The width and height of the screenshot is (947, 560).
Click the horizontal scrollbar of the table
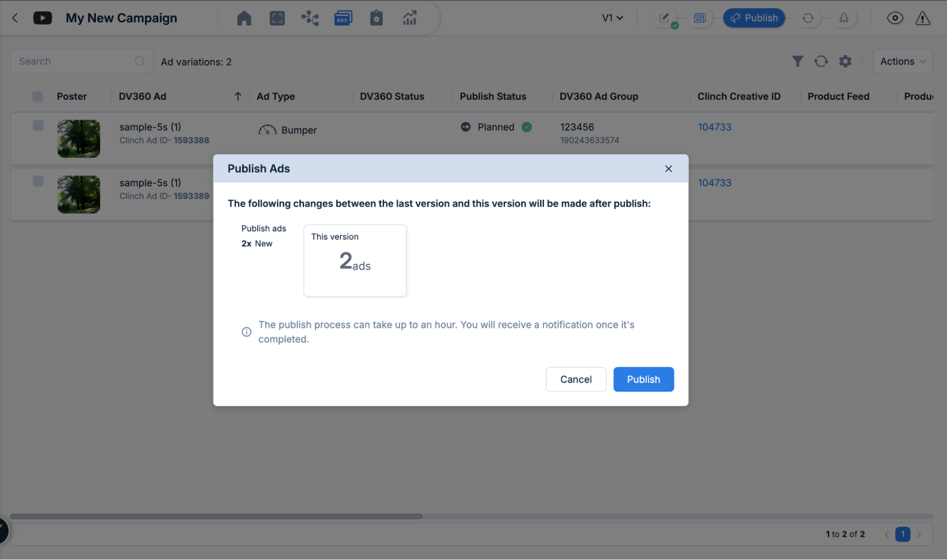[x=216, y=516]
